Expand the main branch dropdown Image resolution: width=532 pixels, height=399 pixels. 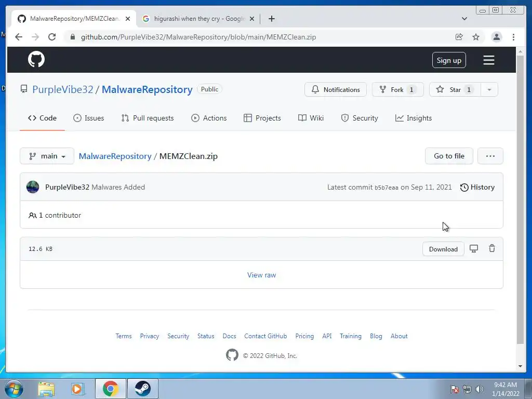click(x=47, y=156)
